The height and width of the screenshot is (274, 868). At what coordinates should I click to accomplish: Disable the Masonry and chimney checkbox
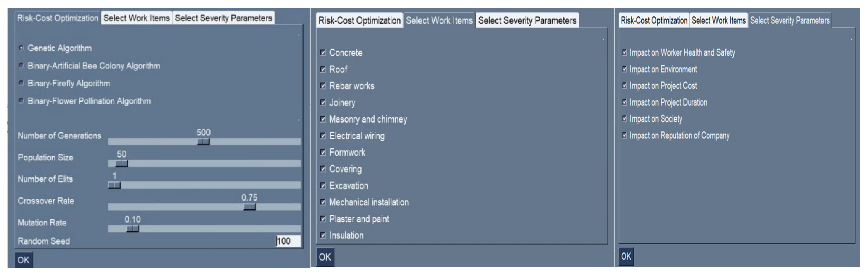coord(323,119)
